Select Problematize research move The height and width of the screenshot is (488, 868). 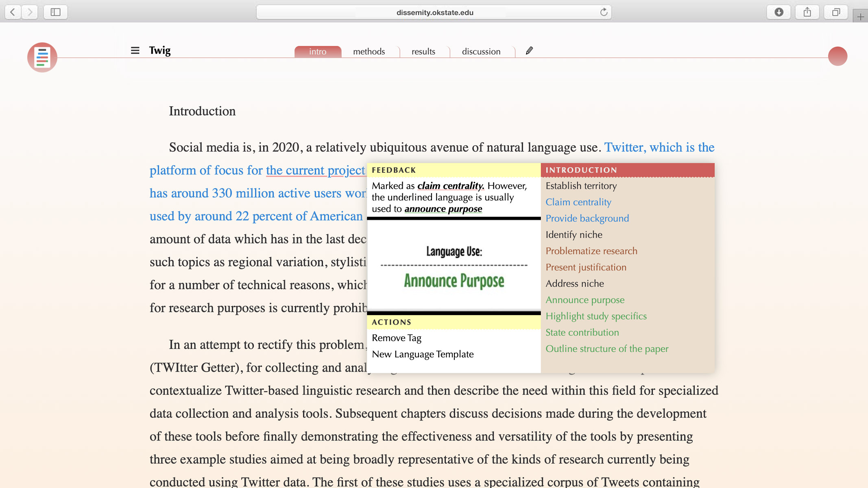pos(591,251)
